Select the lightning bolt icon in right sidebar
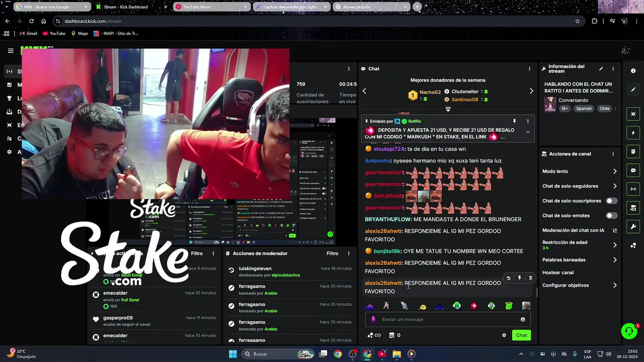 coord(633,133)
